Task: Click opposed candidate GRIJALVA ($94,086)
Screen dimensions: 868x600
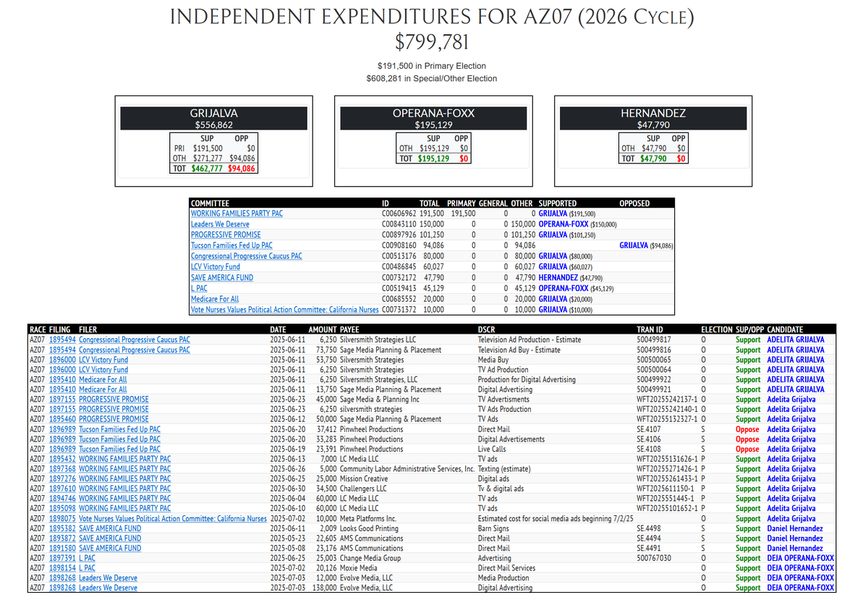Action: (647, 246)
